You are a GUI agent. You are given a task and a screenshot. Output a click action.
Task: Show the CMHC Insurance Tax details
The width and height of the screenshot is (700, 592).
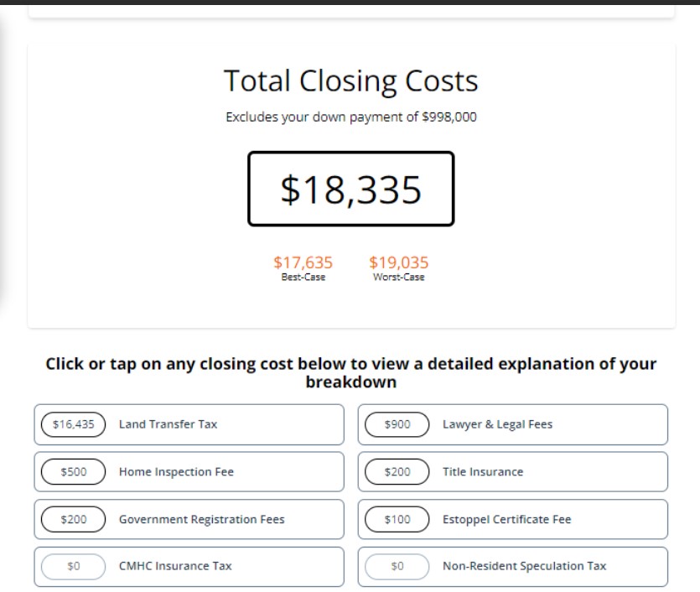pyautogui.click(x=189, y=567)
